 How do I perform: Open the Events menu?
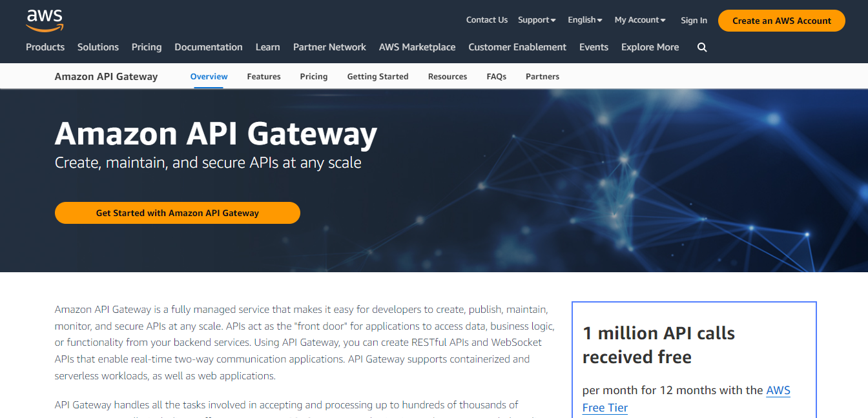click(x=594, y=47)
